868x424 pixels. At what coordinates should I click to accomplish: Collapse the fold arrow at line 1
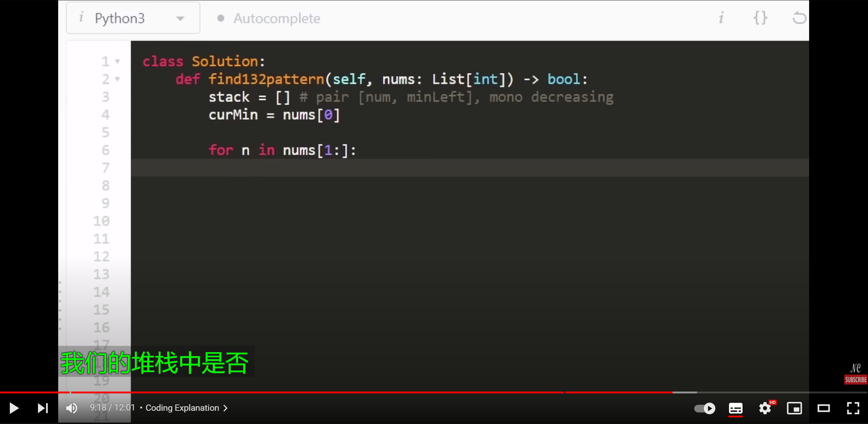click(x=117, y=62)
